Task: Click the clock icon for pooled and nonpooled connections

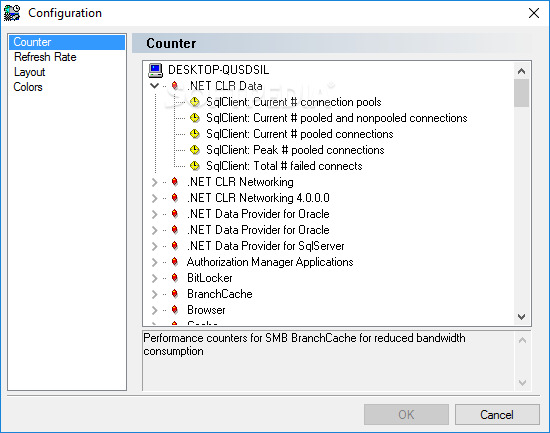Action: [195, 118]
